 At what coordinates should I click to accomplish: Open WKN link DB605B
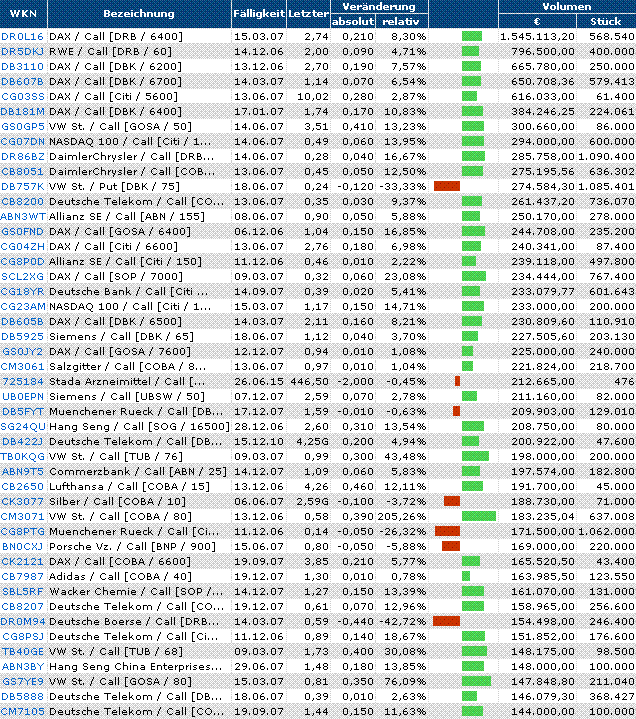pos(22,321)
